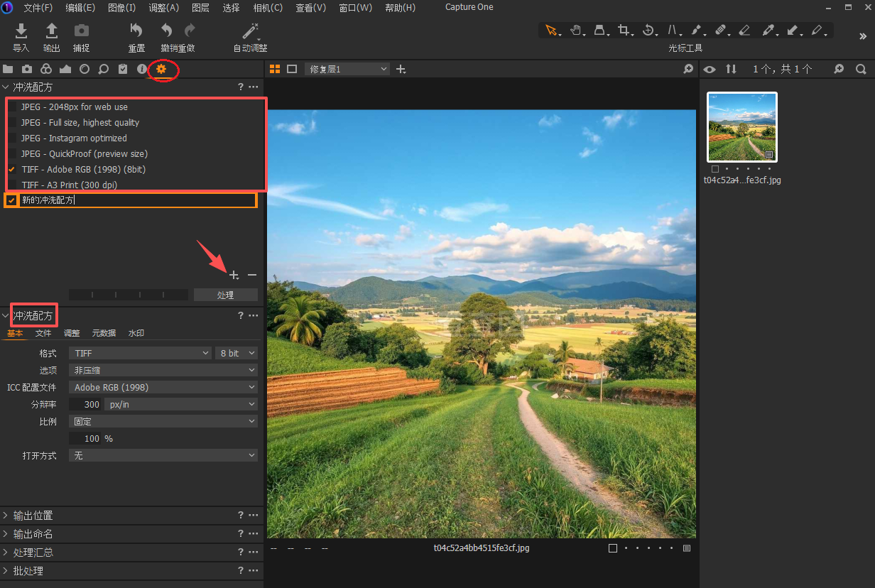Click the 处理 process button

[225, 295]
